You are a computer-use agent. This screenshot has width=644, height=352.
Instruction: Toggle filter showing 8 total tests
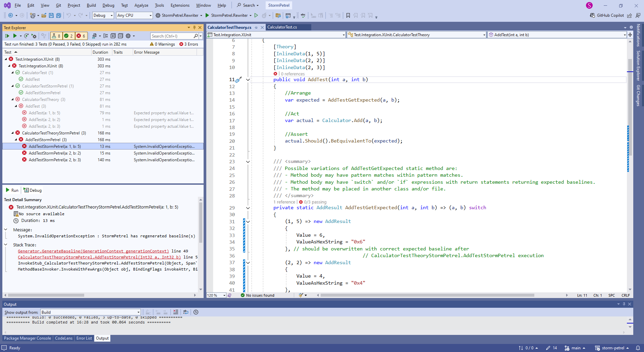point(56,36)
